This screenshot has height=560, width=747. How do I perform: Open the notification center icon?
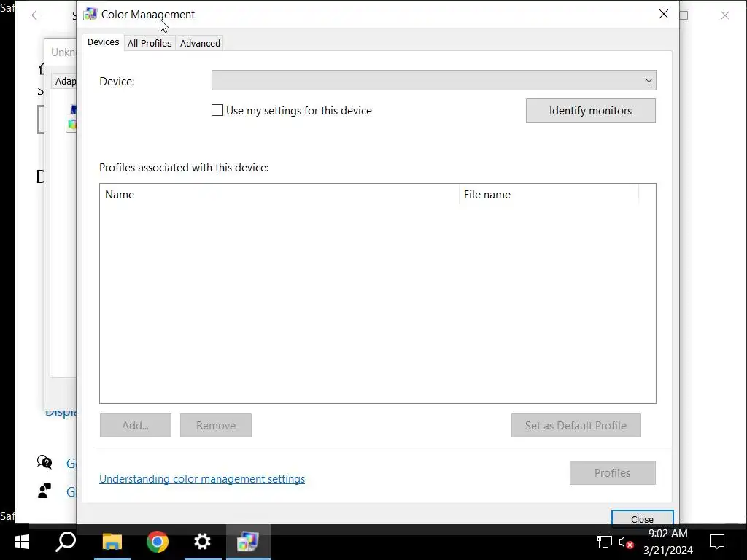tap(717, 542)
